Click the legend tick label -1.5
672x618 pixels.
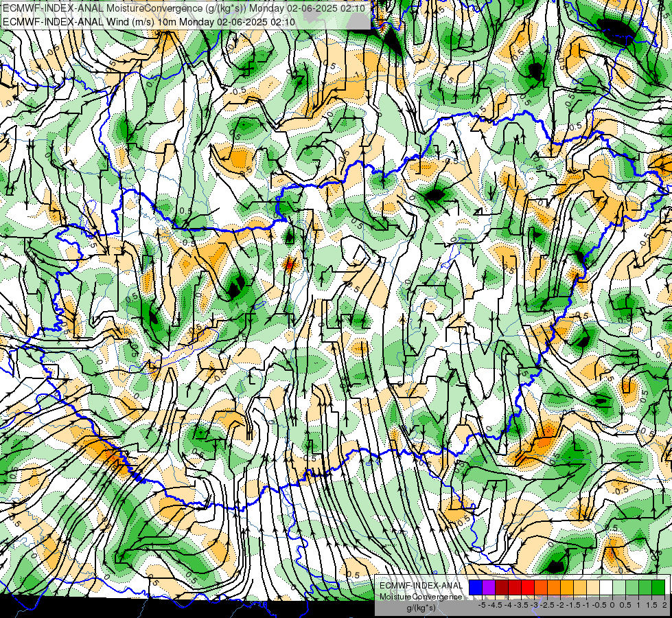click(574, 605)
